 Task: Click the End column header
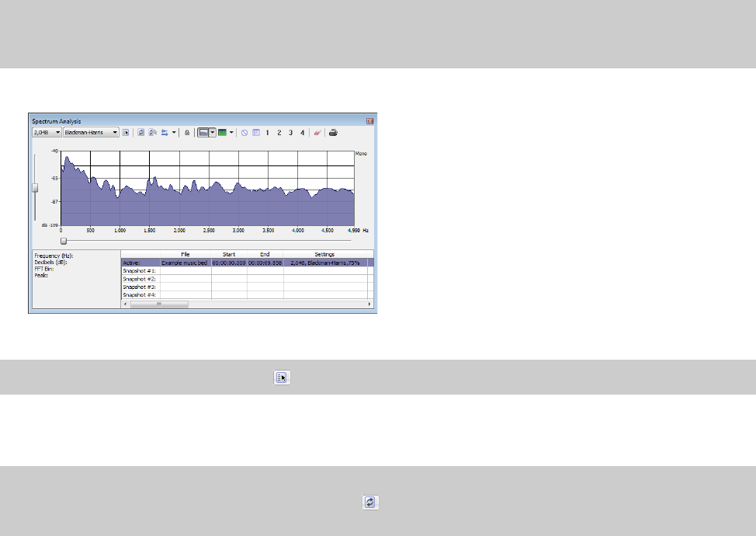pos(265,254)
